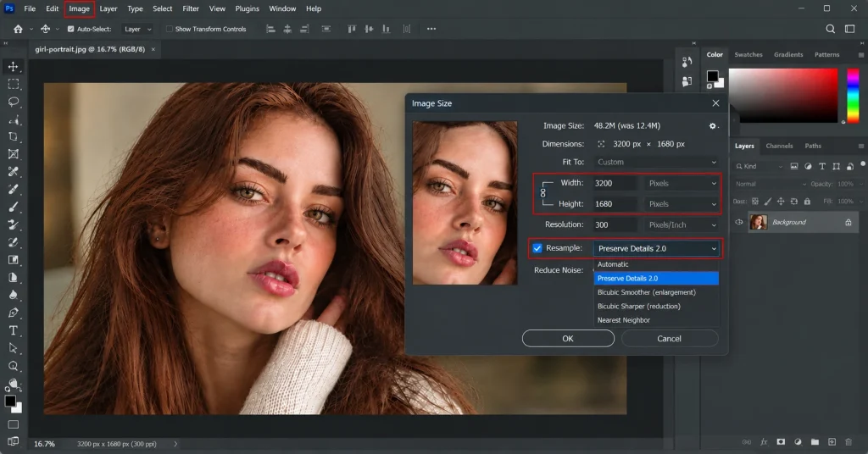
Task: Select the Pen tool
Action: point(13,313)
